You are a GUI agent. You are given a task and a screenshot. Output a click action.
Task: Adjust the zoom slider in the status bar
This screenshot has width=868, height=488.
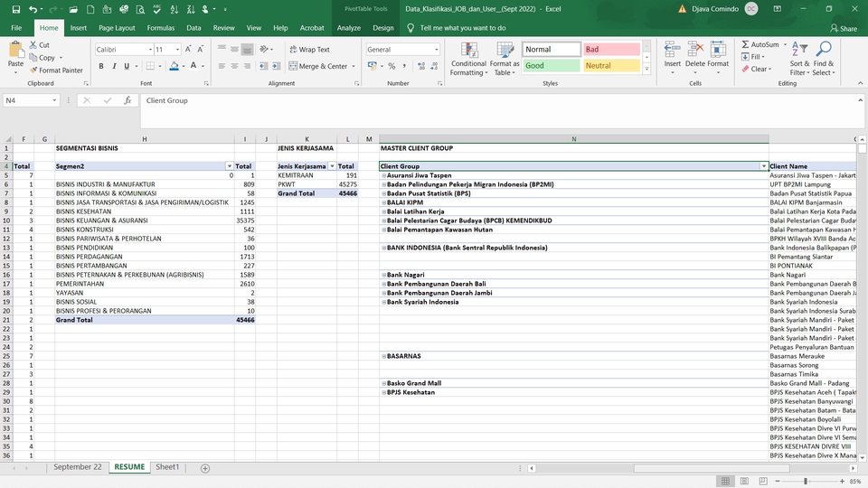806,482
